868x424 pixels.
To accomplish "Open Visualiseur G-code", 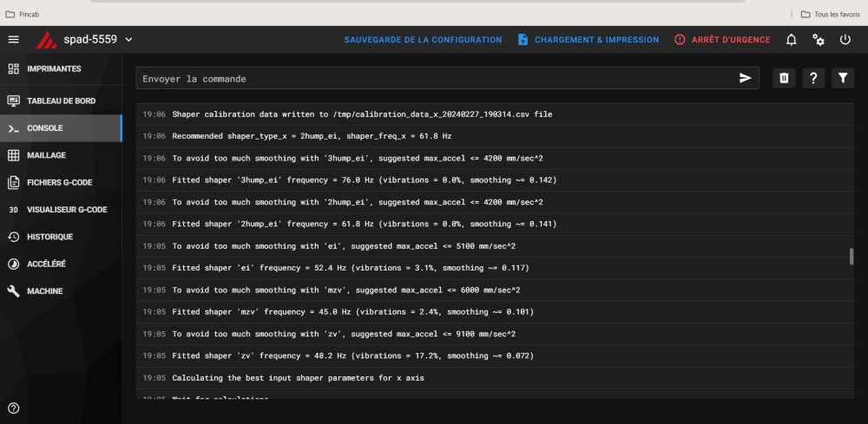I will point(61,210).
